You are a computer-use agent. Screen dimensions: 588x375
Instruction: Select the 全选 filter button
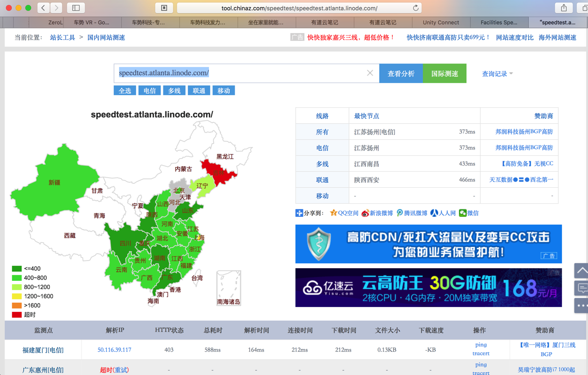point(125,91)
